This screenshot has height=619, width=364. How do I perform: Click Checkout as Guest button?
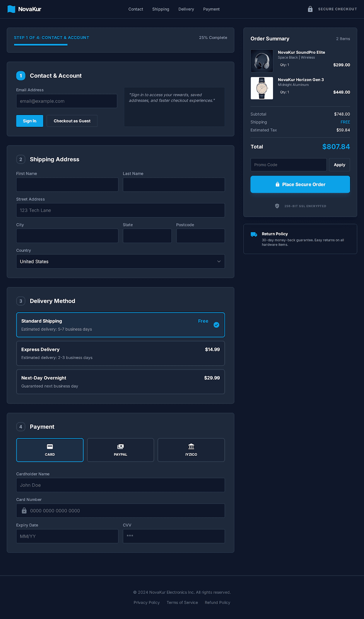72,121
